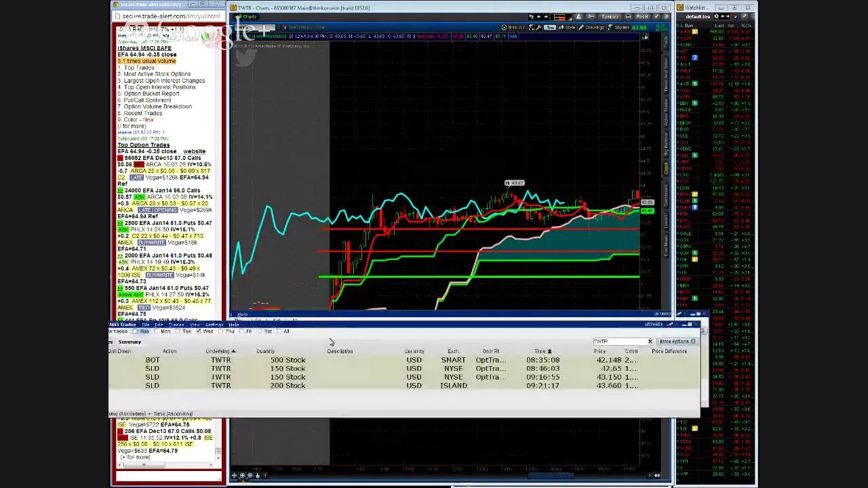Click the undo arrow in chart toolbar
The image size is (868, 488).
[x=531, y=17]
